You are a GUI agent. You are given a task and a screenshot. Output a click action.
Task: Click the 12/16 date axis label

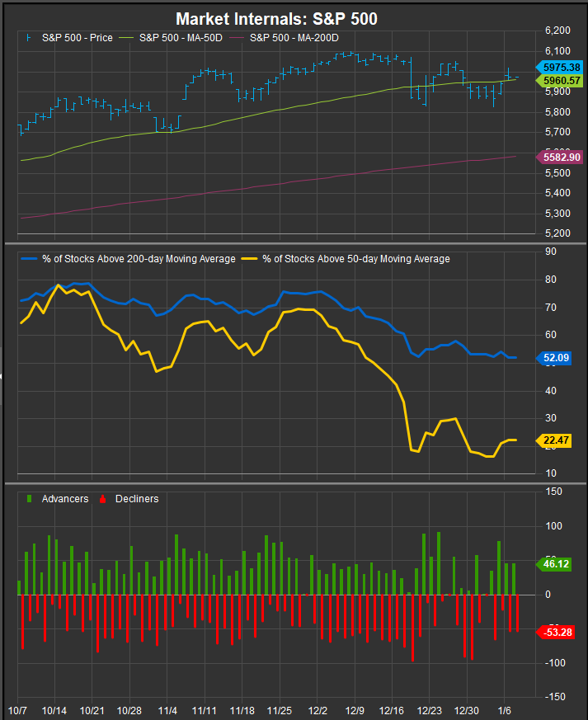pyautogui.click(x=392, y=711)
